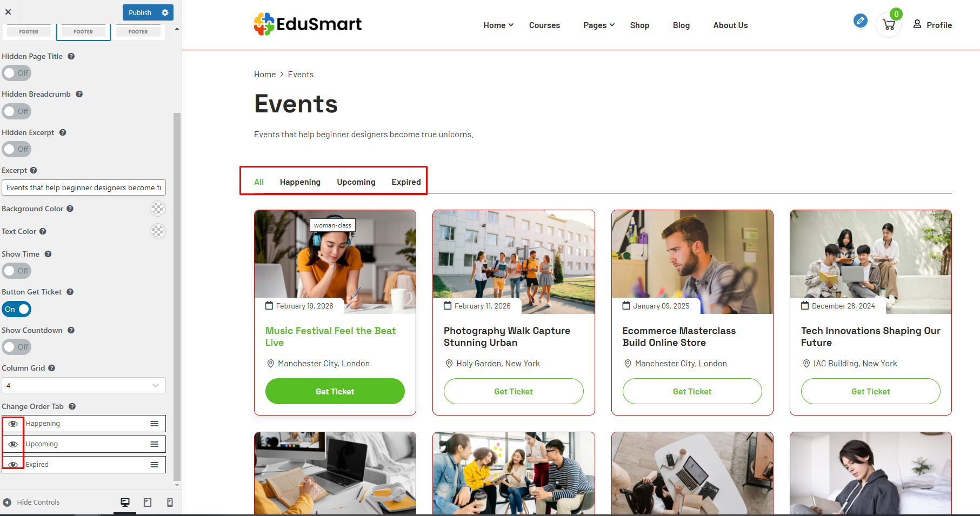
Task: Turn off the Button Get Ticket toggle
Action: point(16,309)
